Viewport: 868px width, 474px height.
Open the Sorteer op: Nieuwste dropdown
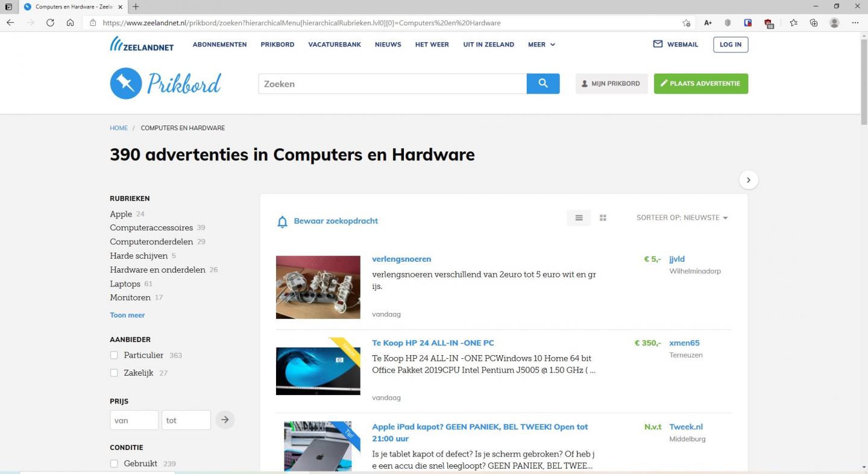(682, 218)
